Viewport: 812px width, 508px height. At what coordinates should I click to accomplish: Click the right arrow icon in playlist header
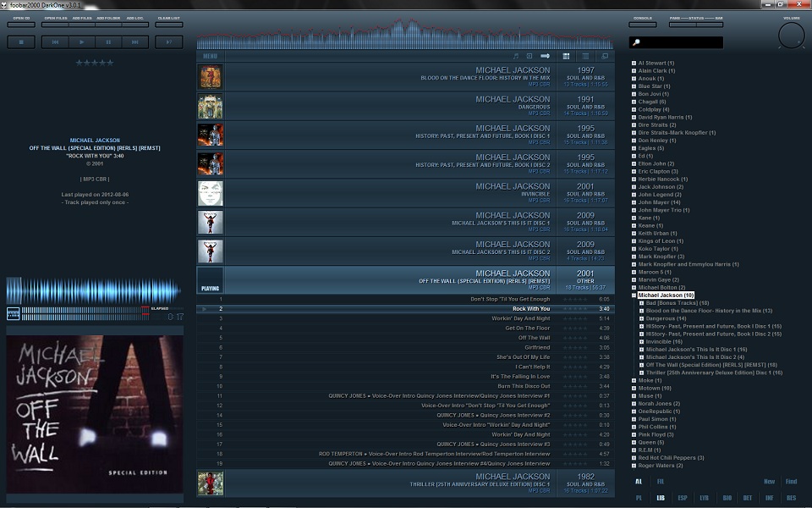545,56
